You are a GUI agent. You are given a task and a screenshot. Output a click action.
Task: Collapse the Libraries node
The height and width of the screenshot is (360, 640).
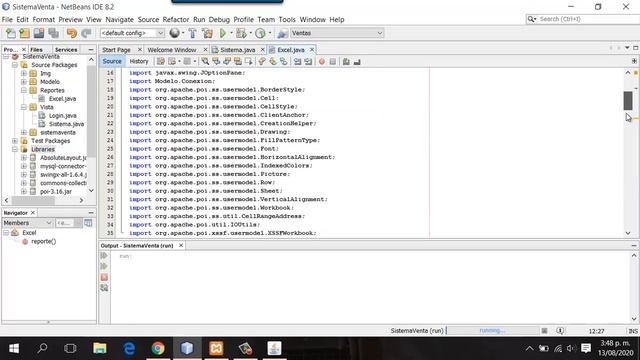(x=15, y=149)
